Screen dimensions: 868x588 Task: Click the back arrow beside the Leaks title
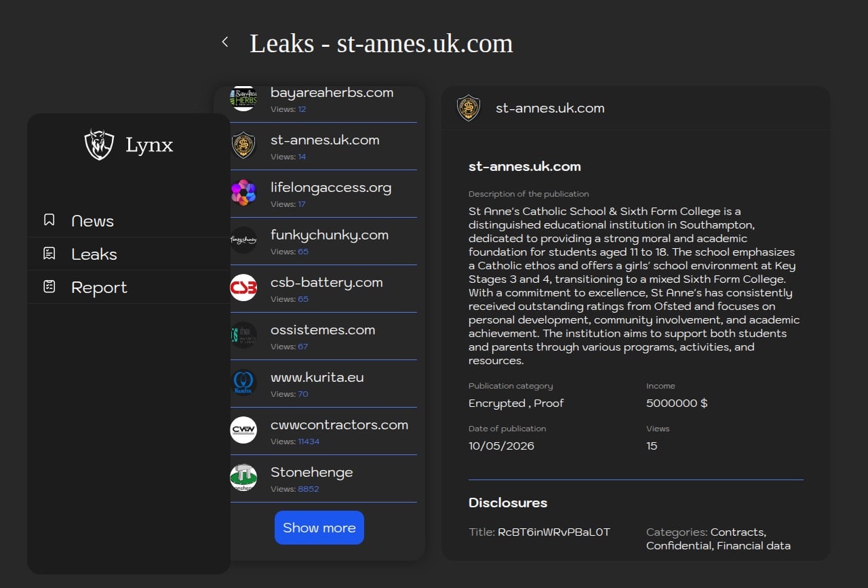(224, 42)
